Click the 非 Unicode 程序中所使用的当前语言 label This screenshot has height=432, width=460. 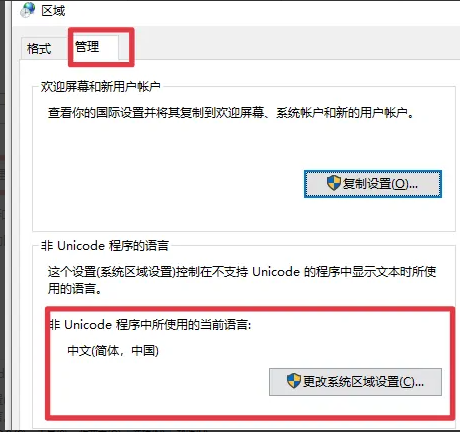[150, 324]
